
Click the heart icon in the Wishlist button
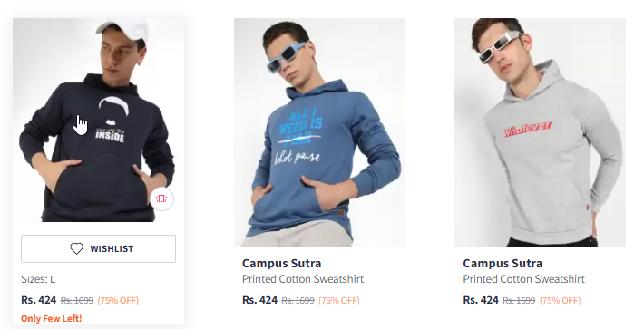pos(76,248)
